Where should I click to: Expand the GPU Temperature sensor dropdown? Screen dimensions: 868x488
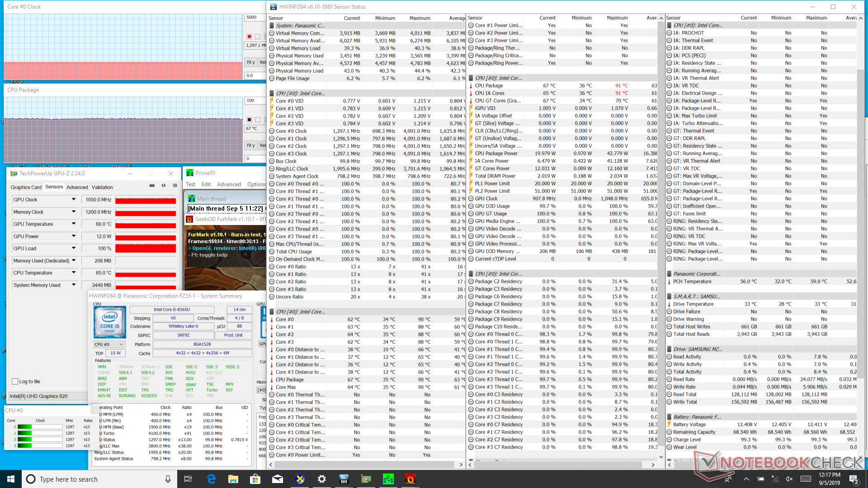(74, 224)
